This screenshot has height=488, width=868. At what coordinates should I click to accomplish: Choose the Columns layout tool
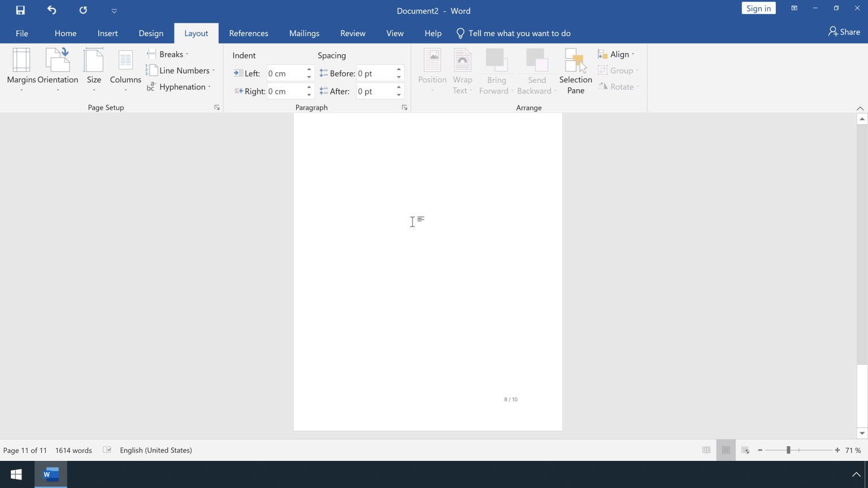(x=125, y=69)
